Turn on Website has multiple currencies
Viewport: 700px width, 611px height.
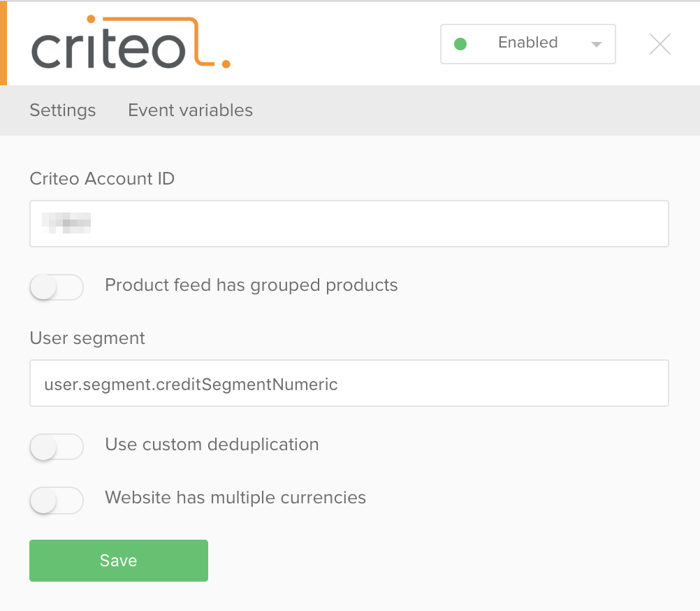[57, 500]
